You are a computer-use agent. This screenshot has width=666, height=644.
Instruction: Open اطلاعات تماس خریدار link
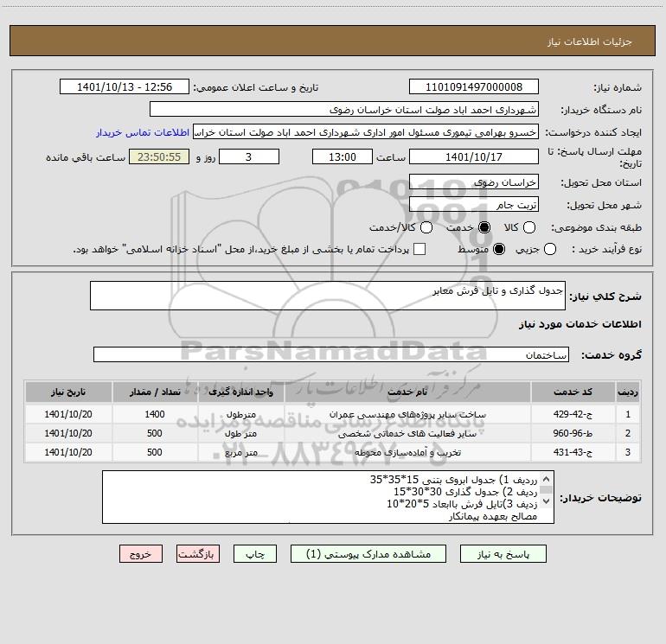(143, 132)
